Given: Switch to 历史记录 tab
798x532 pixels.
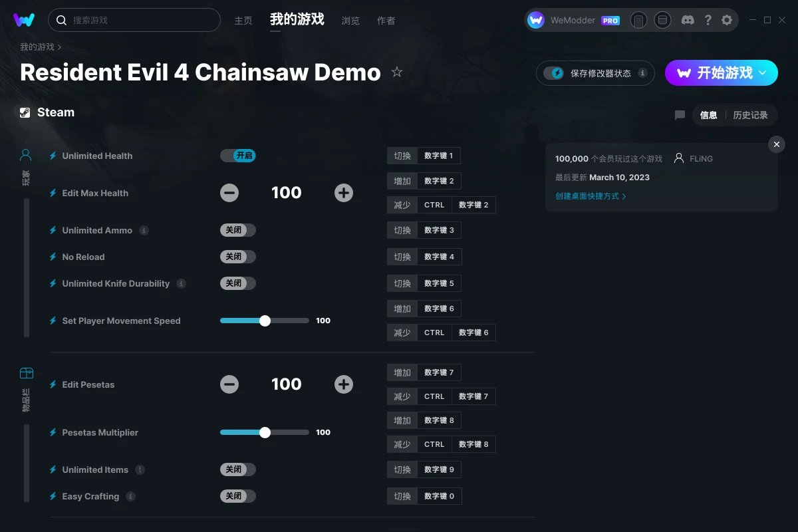Looking at the screenshot, I should coord(751,115).
